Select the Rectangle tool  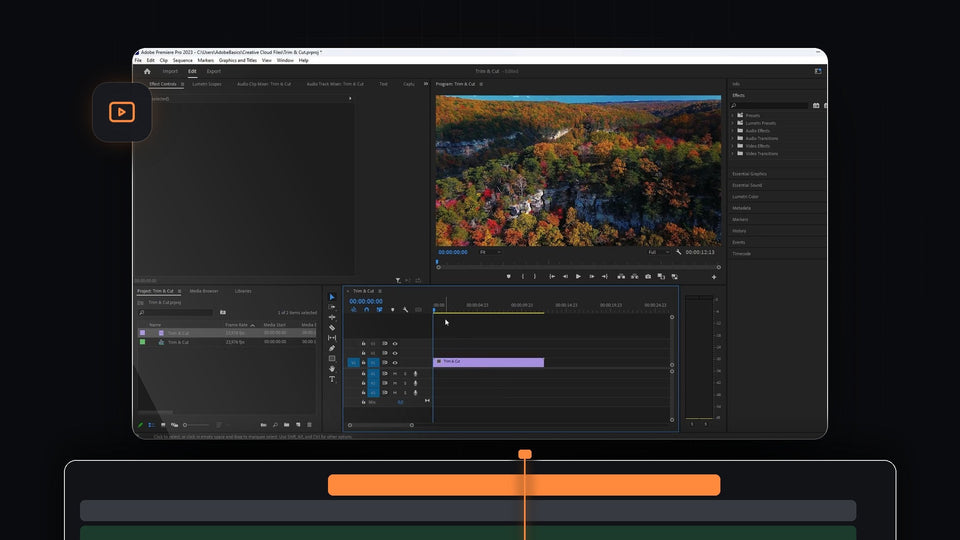tap(332, 359)
